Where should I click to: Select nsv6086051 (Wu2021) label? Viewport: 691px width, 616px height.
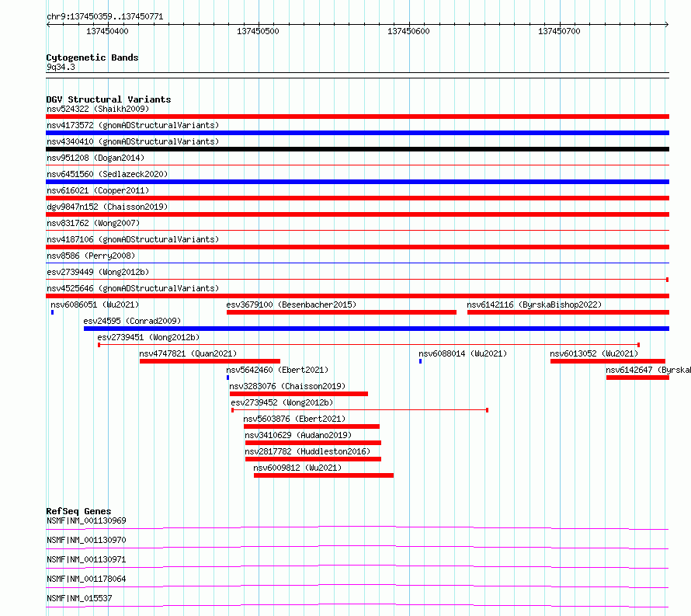coord(95,305)
